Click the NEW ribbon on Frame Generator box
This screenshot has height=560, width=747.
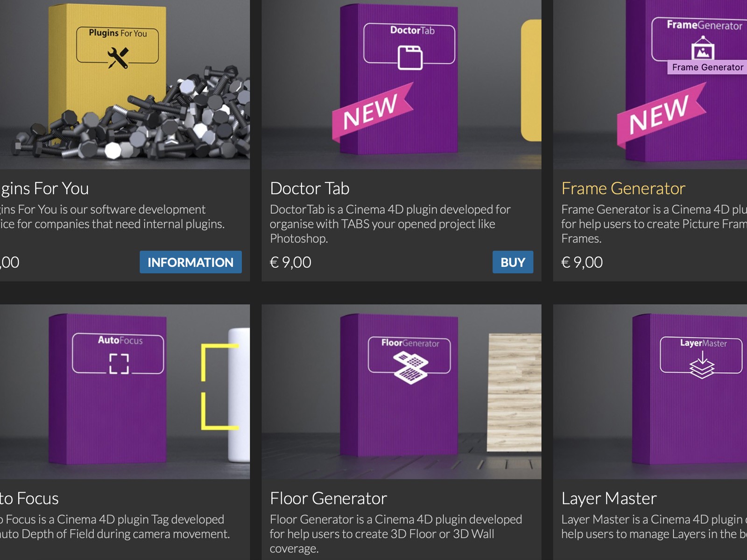[661, 114]
